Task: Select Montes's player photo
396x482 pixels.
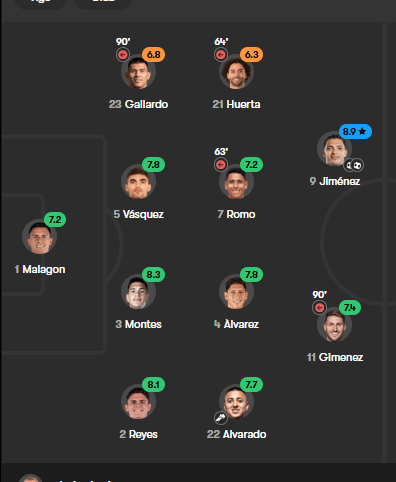Action: pos(138,292)
